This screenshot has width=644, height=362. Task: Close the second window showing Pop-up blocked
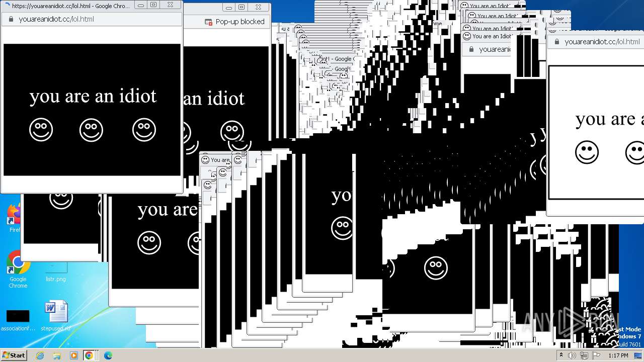tap(258, 7)
